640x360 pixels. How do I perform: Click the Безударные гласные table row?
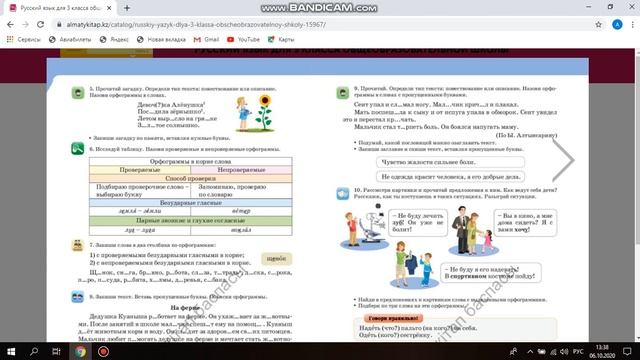click(191, 203)
